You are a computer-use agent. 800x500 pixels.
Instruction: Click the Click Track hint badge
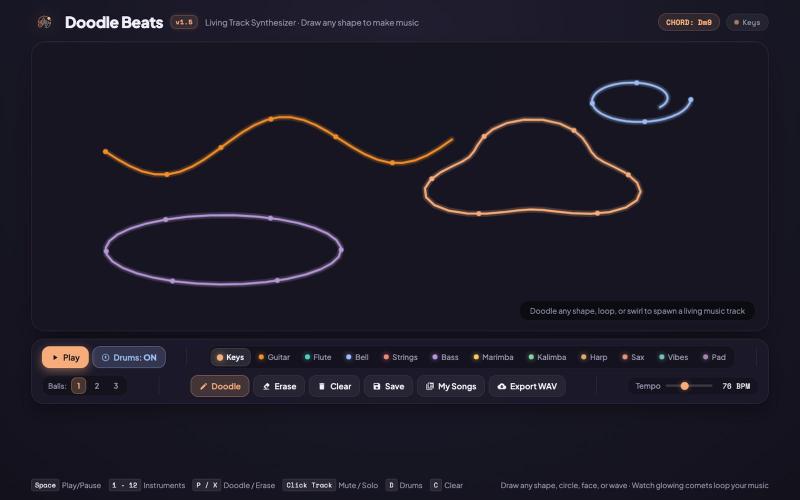(309, 485)
